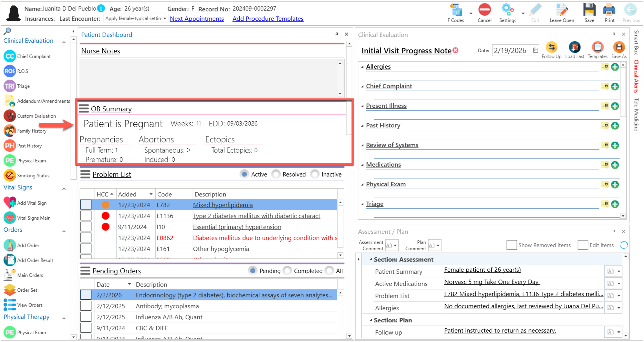This screenshot has width=644, height=342.
Task: Click the Load Last icon
Action: click(574, 47)
